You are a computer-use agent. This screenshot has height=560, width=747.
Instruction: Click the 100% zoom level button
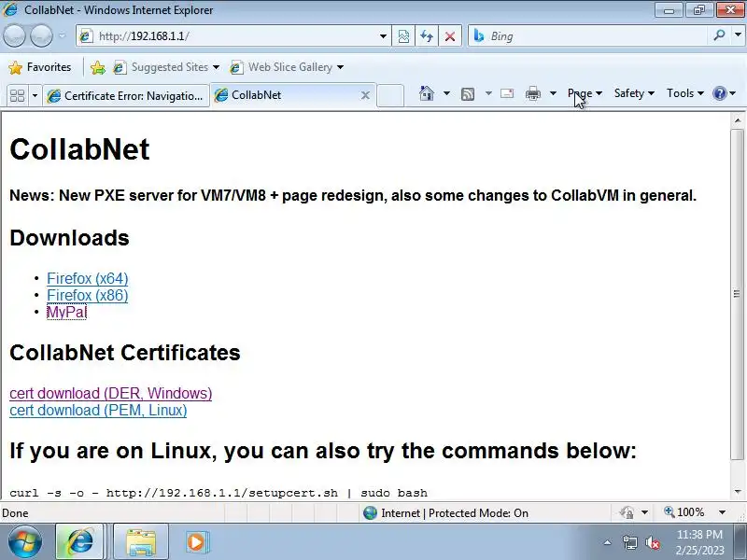point(684,512)
